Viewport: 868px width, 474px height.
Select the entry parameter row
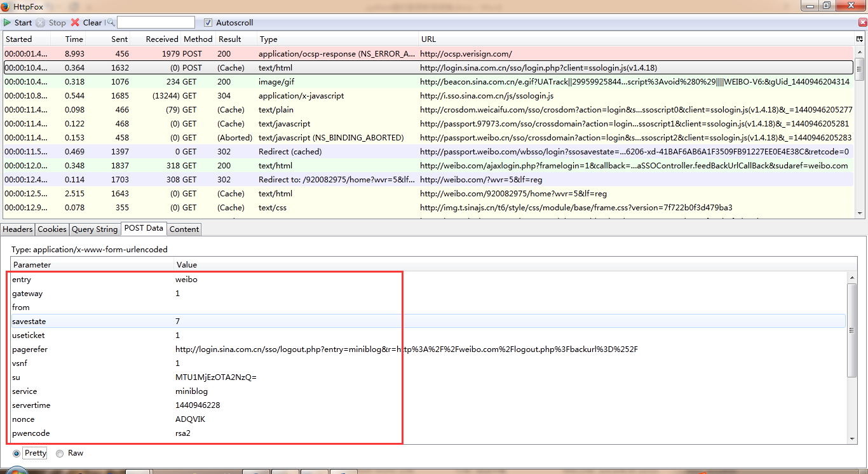pyautogui.click(x=428, y=279)
